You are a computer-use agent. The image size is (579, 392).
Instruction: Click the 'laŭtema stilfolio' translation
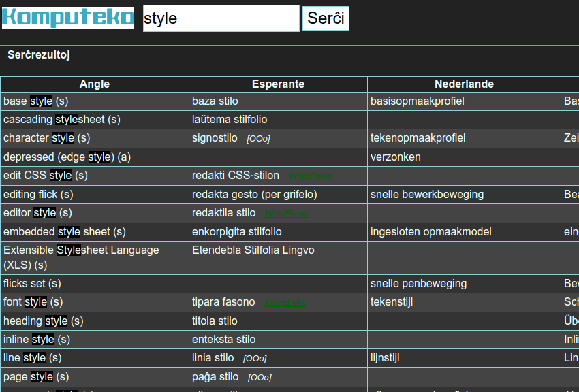pos(230,120)
